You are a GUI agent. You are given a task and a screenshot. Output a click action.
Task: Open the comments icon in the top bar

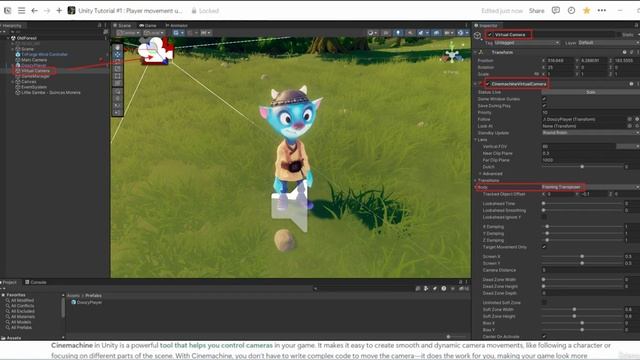point(556,11)
